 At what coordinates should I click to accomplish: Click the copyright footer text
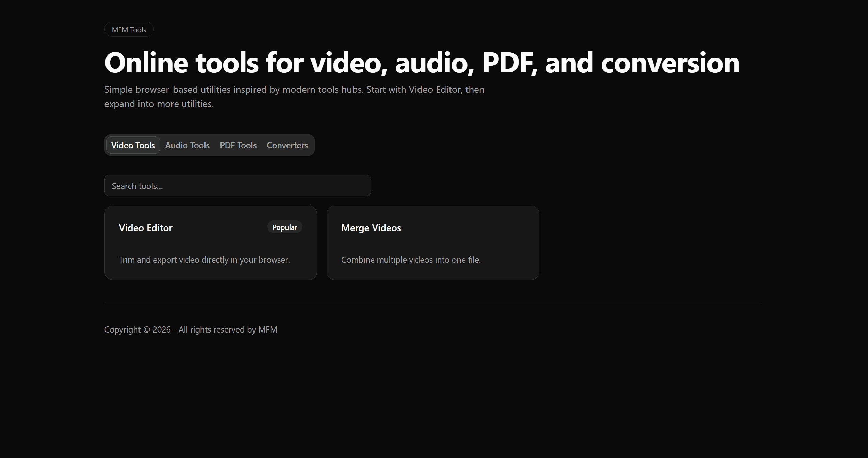coord(191,329)
